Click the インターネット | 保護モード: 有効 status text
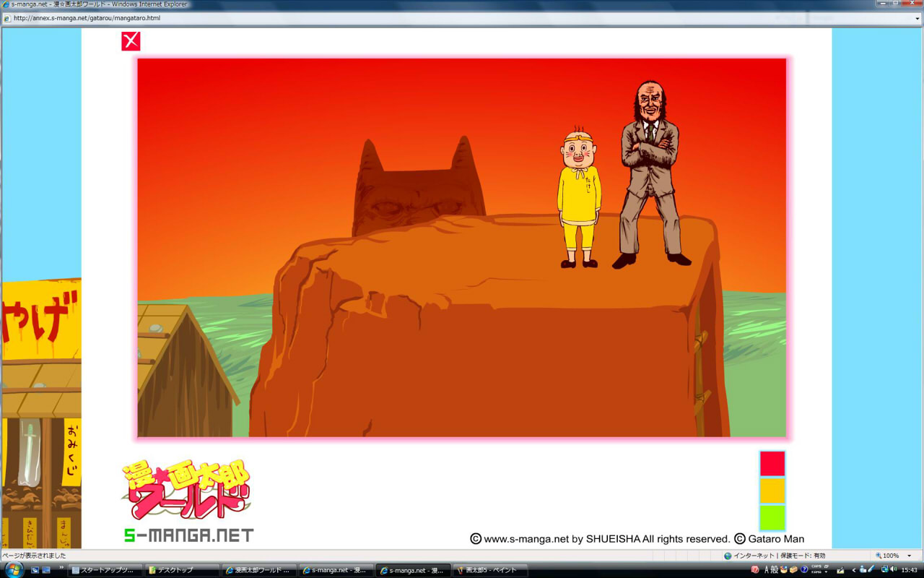 pos(779,556)
